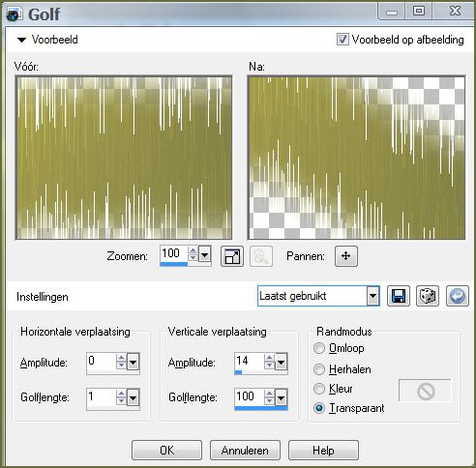
Task: Click the Pannen navigate cross-arrows icon
Action: (x=346, y=256)
